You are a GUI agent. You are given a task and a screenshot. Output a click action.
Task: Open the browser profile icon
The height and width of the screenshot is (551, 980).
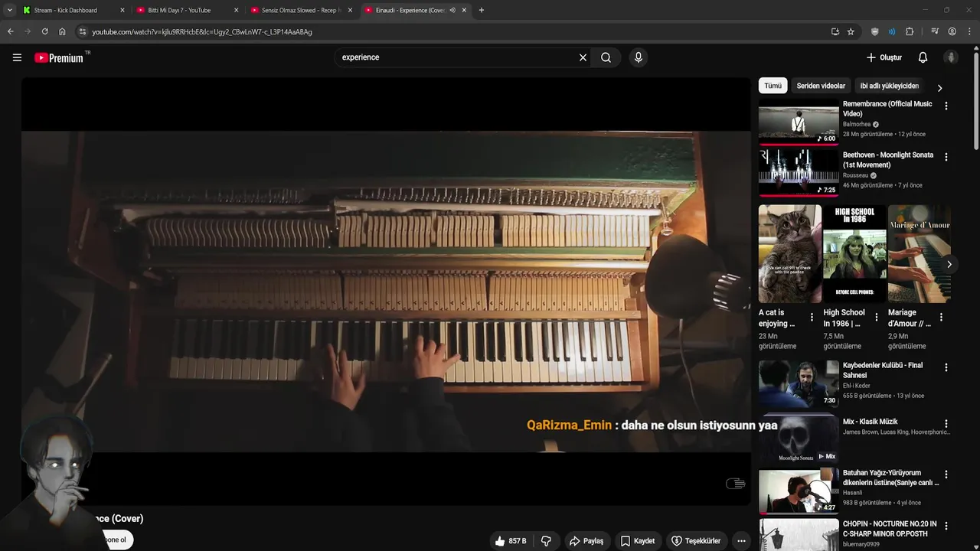(x=952, y=31)
